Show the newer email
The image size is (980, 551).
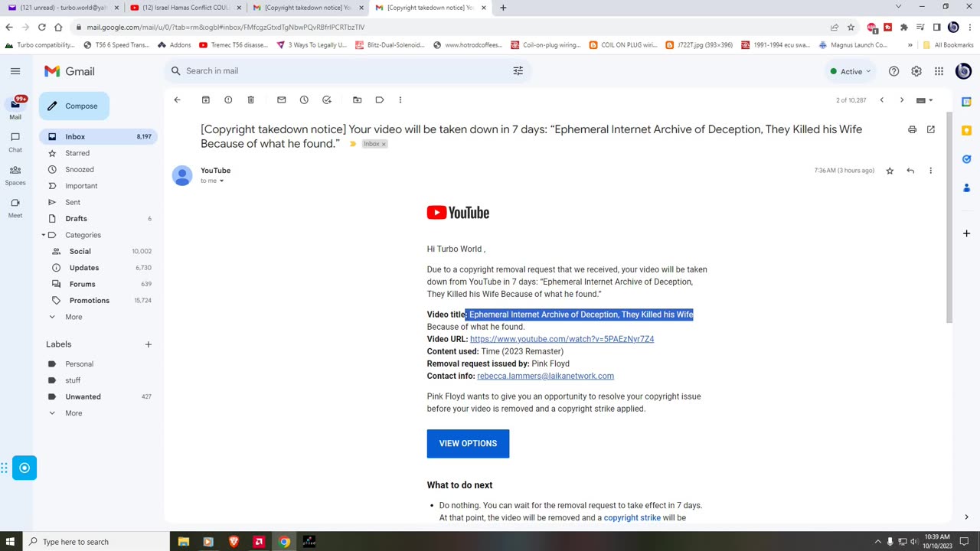[882, 100]
